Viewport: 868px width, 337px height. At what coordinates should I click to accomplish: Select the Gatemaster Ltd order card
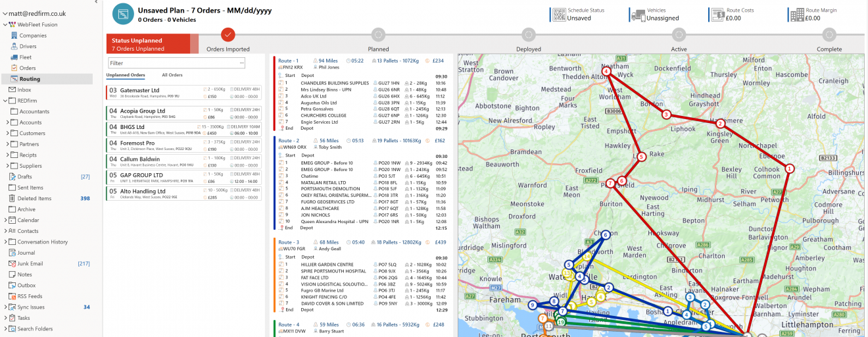pyautogui.click(x=183, y=93)
